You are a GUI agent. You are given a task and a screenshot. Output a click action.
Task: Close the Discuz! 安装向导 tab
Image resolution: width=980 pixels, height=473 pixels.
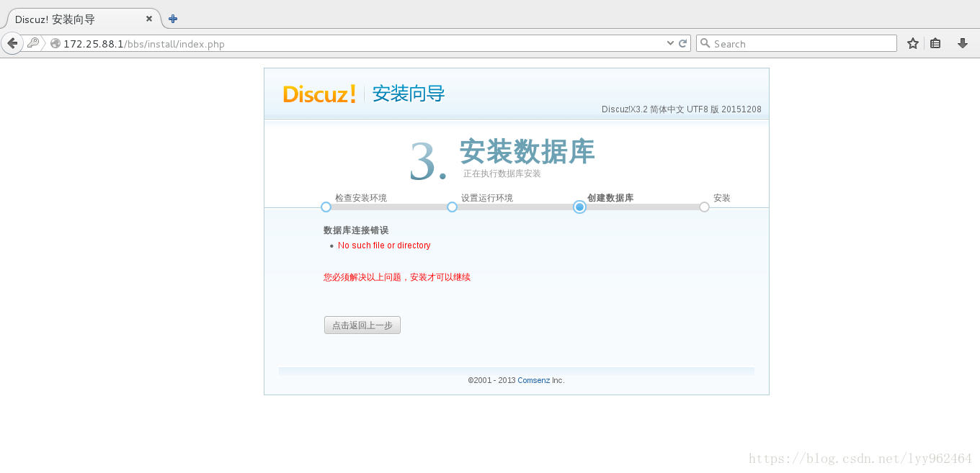[x=149, y=19]
